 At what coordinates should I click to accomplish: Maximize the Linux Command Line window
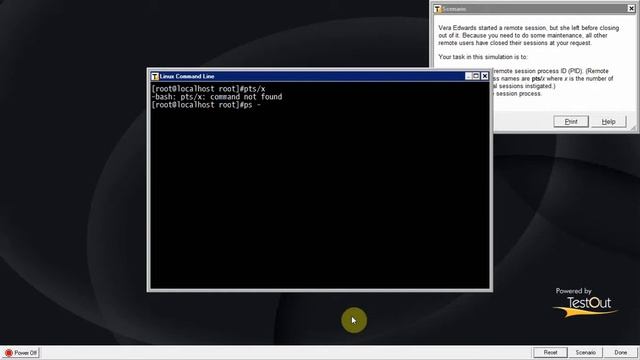(x=476, y=76)
